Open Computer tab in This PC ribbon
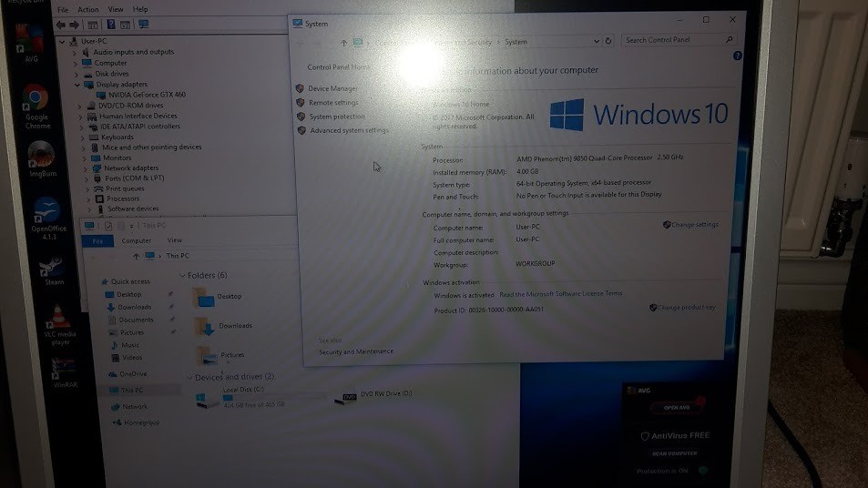Viewport: 868px width, 488px height. coord(137,240)
